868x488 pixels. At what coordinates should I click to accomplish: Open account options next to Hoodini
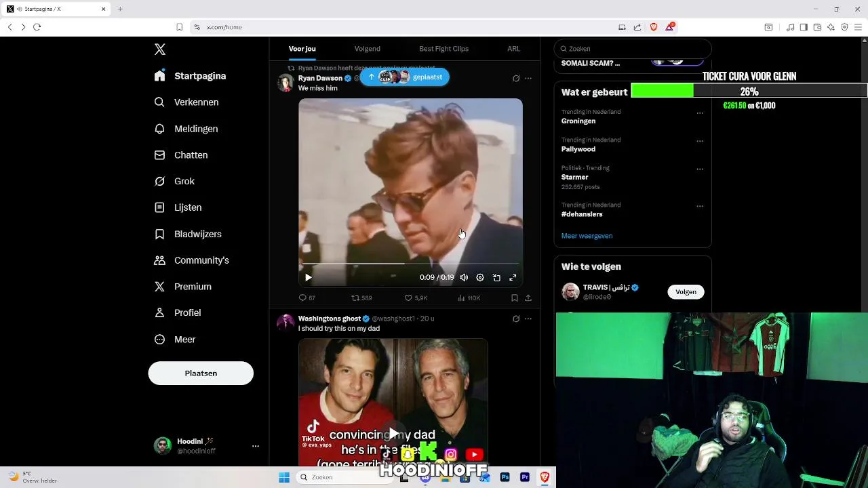click(x=256, y=446)
